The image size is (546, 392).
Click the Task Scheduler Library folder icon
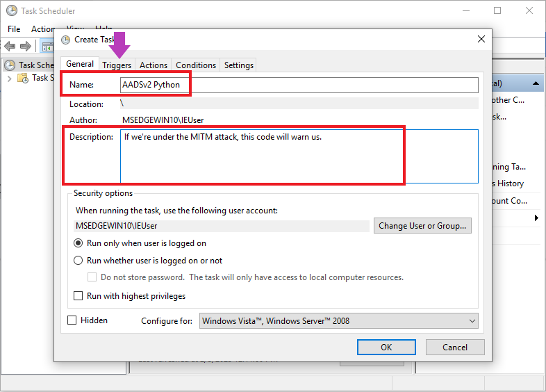pos(24,78)
